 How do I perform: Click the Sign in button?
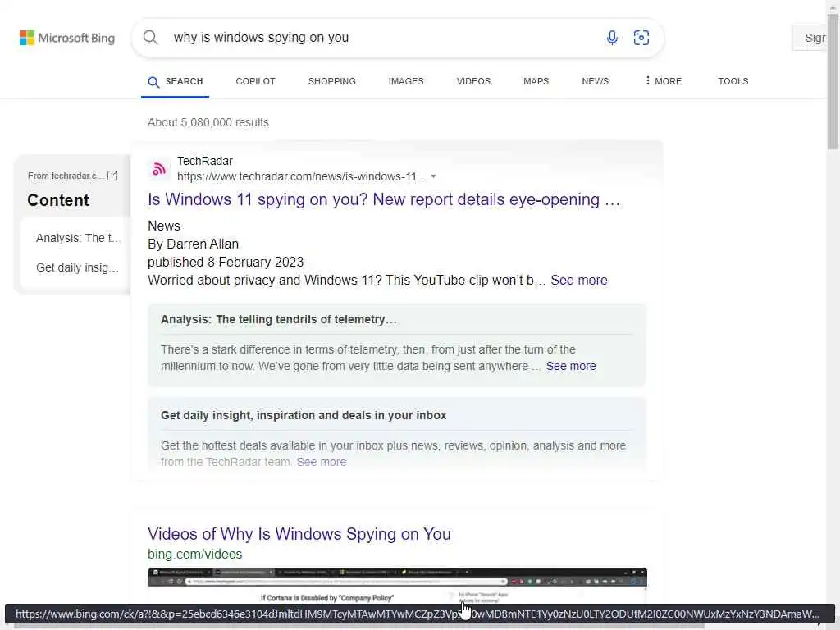(x=810, y=38)
